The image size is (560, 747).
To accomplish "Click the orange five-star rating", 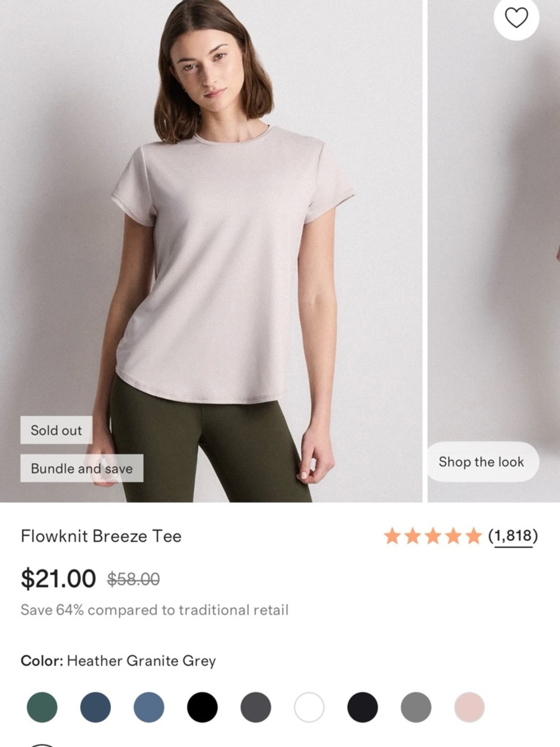I will (x=434, y=536).
